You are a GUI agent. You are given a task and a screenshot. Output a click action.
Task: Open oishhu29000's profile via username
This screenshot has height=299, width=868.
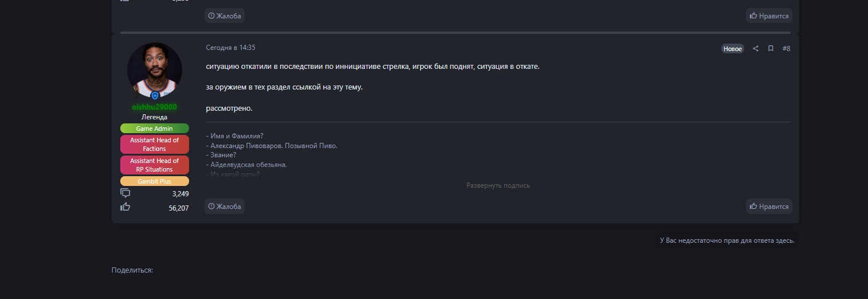pos(154,107)
